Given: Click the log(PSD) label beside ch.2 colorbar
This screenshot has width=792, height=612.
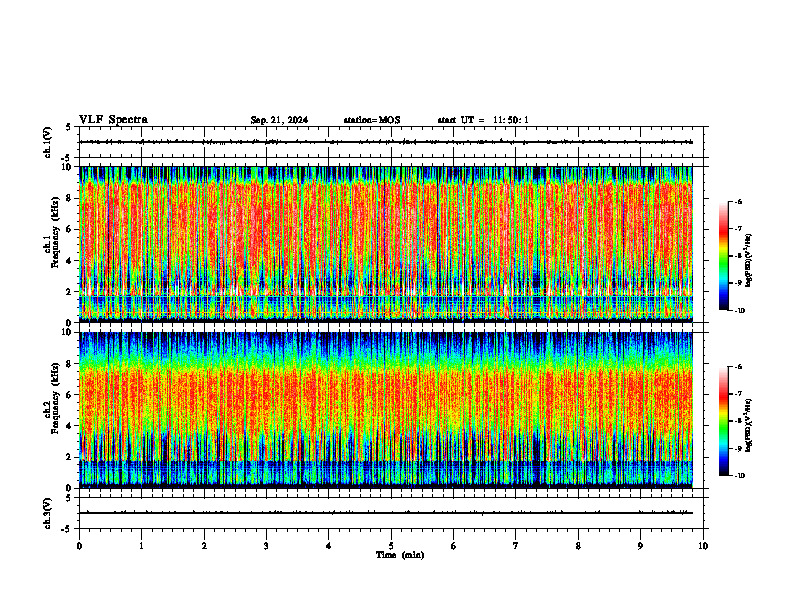Looking at the screenshot, I should 749,425.
